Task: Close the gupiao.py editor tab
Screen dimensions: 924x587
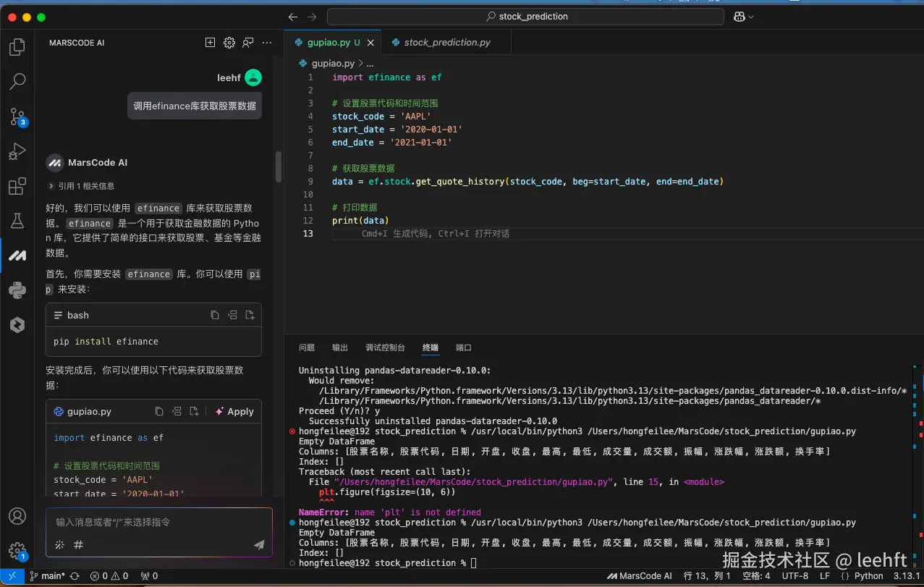Action: 370,42
